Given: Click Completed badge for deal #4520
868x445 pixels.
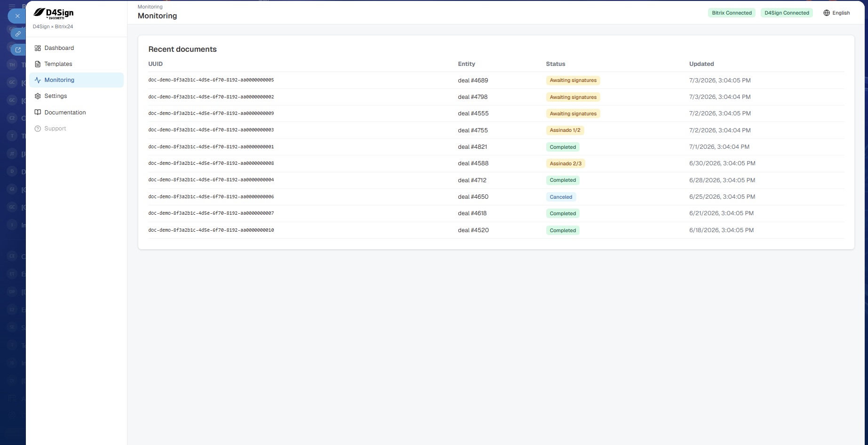Looking at the screenshot, I should (x=563, y=230).
